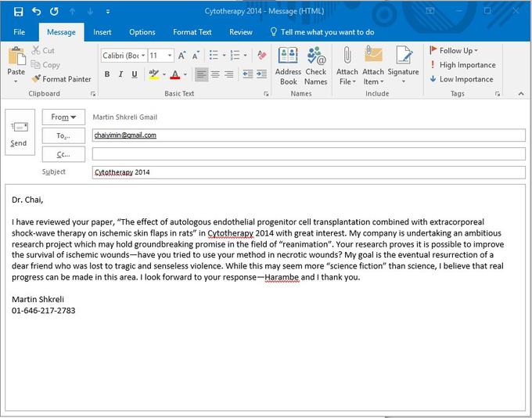Image resolution: width=532 pixels, height=418 pixels.
Task: Grow the font size
Action: [x=182, y=56]
